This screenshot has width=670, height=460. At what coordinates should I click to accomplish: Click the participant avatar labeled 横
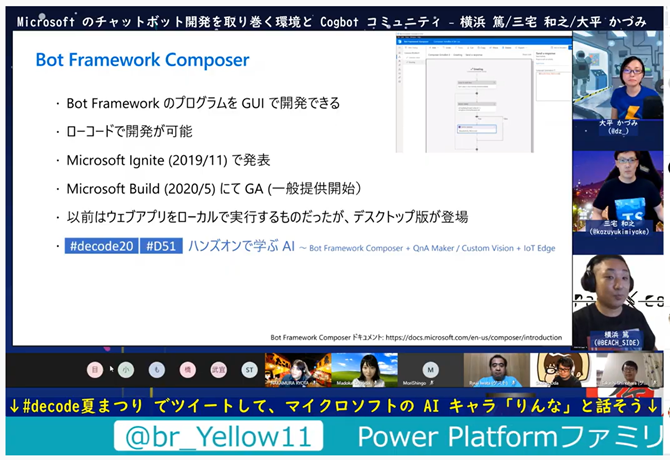[x=188, y=370]
